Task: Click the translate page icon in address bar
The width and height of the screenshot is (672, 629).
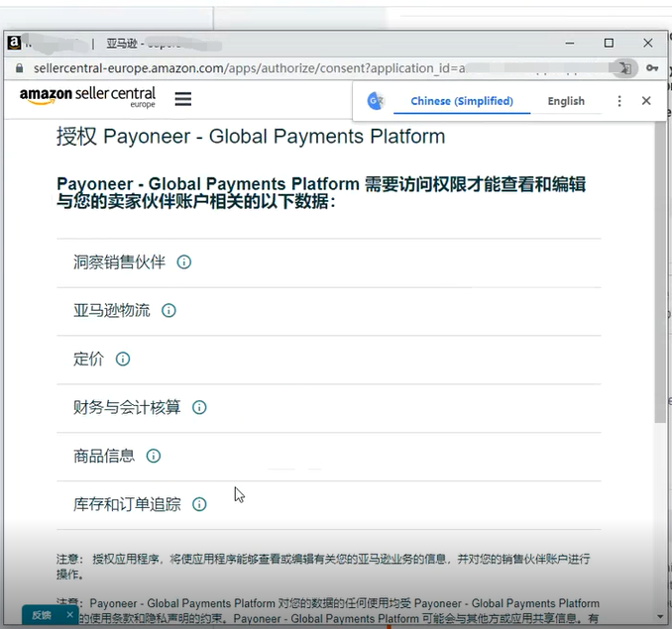Action: click(623, 68)
